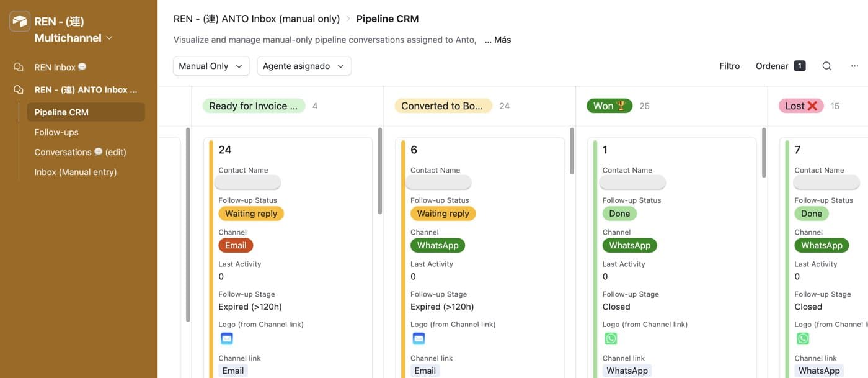The width and height of the screenshot is (868, 378).
Task: Click the ANTO Inbox breadcrumb link
Action: click(257, 19)
